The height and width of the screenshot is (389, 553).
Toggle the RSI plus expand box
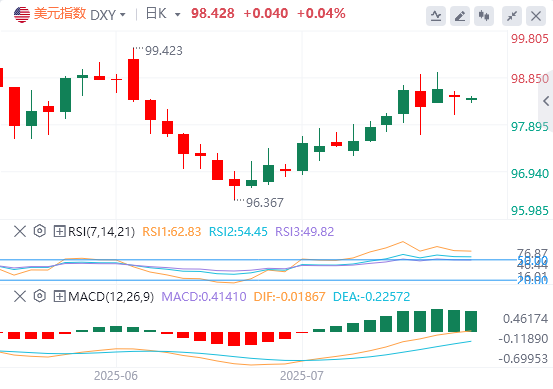(59, 231)
